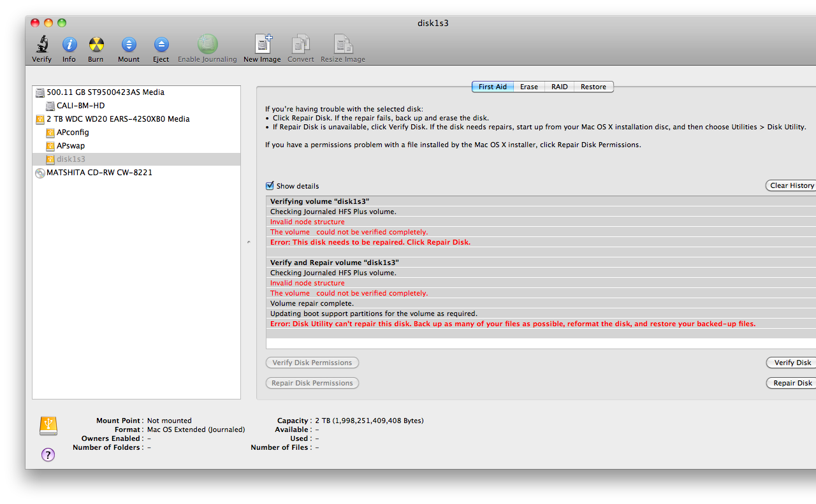Switch to the Restore tab
Viewport: 816px width, 504px height.
(x=594, y=87)
